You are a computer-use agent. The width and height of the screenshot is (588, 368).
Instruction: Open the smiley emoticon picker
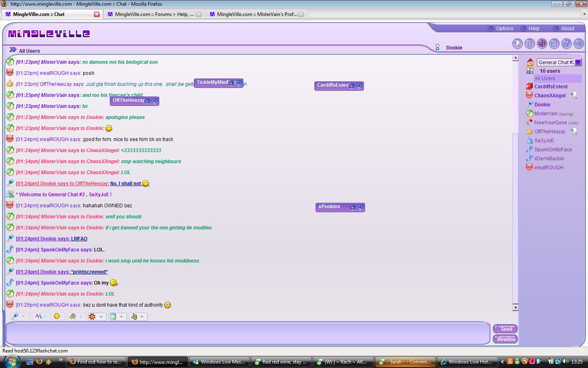coord(57,316)
